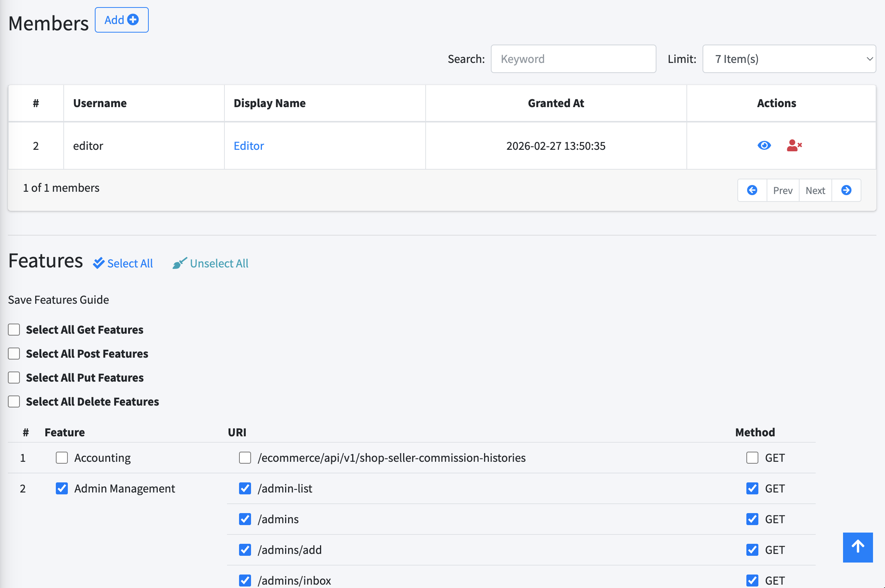
Task: Enable Select All Get Features
Action: tap(13, 329)
